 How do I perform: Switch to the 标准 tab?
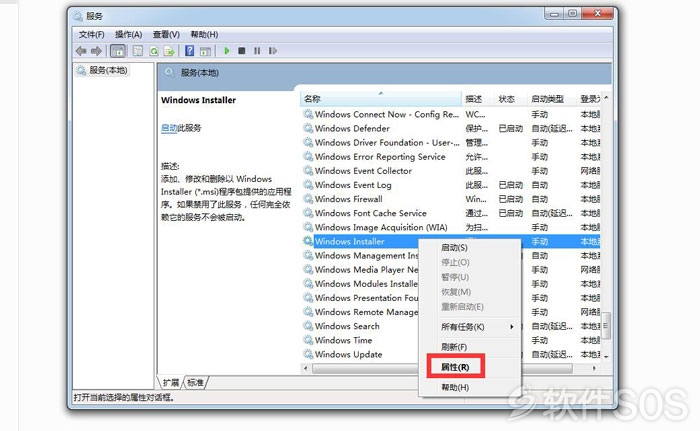coord(196,382)
